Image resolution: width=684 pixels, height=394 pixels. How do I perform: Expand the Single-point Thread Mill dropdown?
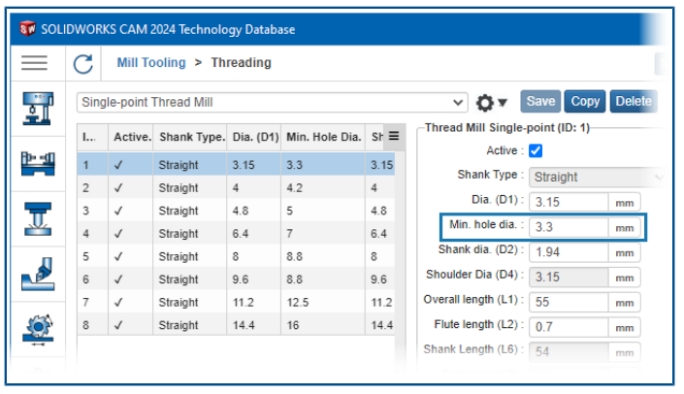272,103
